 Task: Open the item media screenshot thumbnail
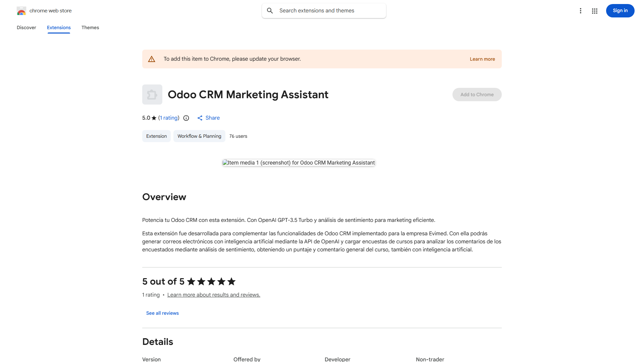click(x=298, y=163)
